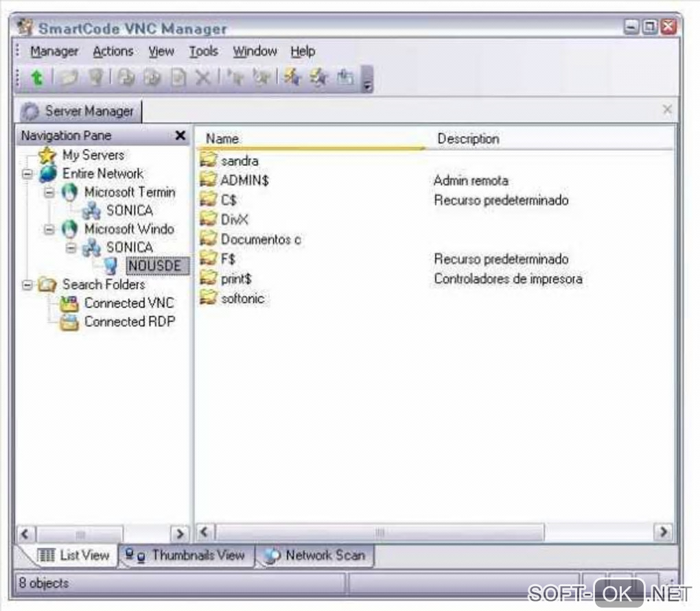Image resolution: width=700 pixels, height=611 pixels.
Task: Click the sandra share folder icon
Action: (208, 160)
